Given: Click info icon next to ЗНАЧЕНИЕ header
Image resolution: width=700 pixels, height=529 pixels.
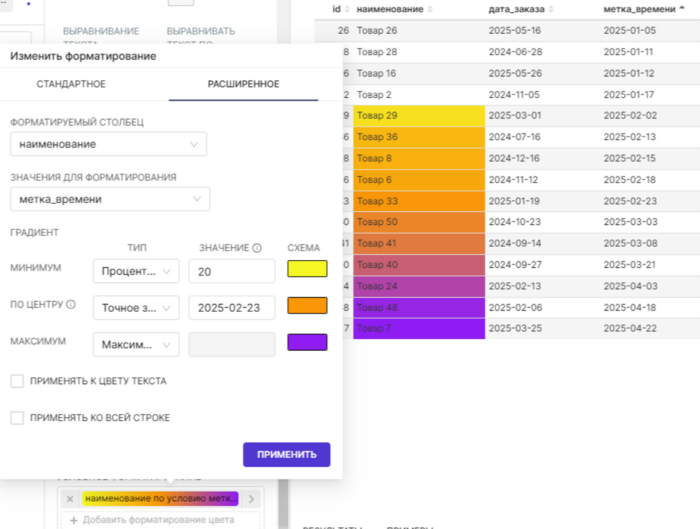Looking at the screenshot, I should point(257,248).
